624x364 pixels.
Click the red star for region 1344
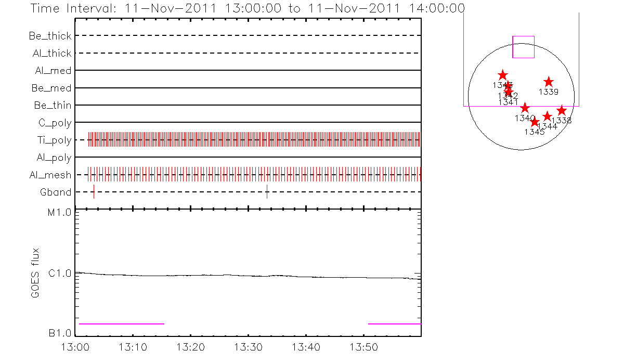pyautogui.click(x=547, y=116)
